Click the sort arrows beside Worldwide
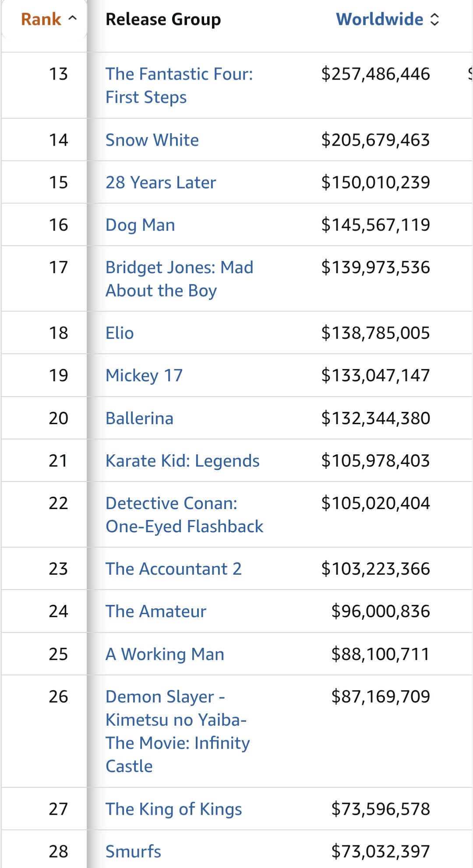The width and height of the screenshot is (473, 868). (434, 19)
